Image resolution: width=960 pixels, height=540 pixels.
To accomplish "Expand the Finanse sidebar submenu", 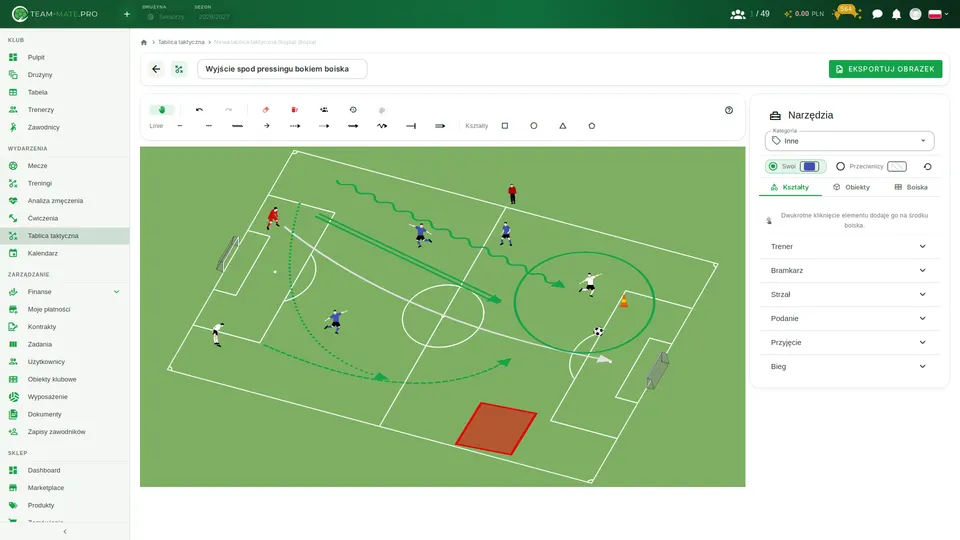I will [116, 292].
